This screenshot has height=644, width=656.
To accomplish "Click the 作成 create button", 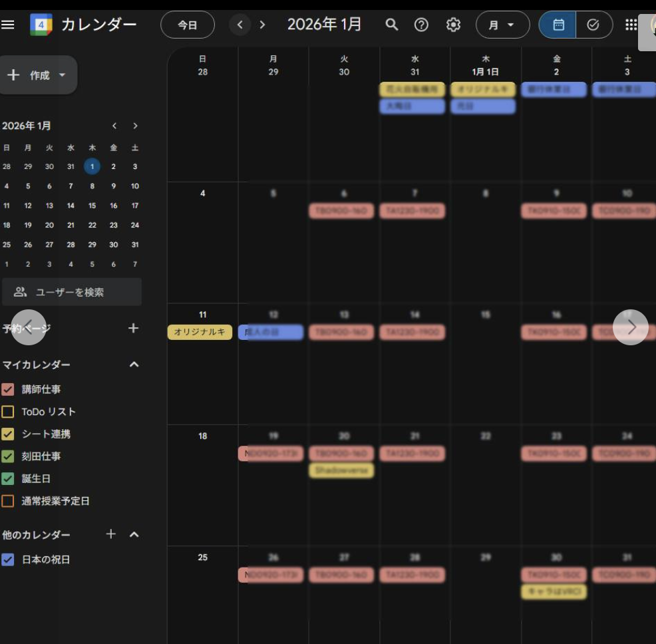I will [x=38, y=75].
